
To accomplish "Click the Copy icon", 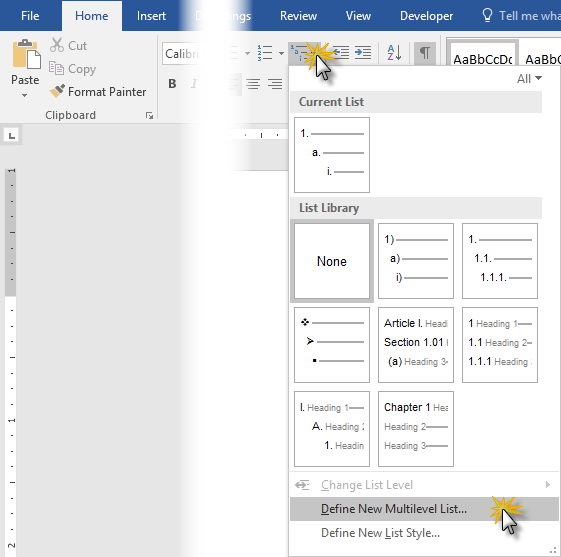I will pos(56,68).
